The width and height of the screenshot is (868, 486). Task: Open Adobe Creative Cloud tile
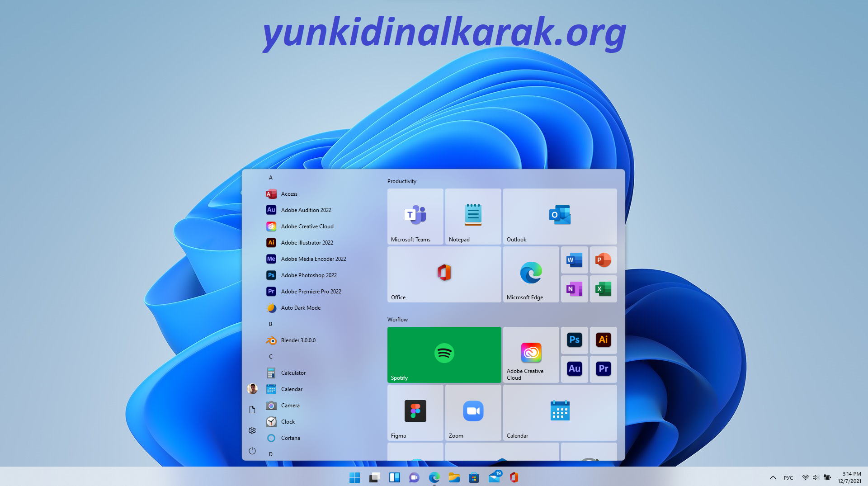point(531,355)
